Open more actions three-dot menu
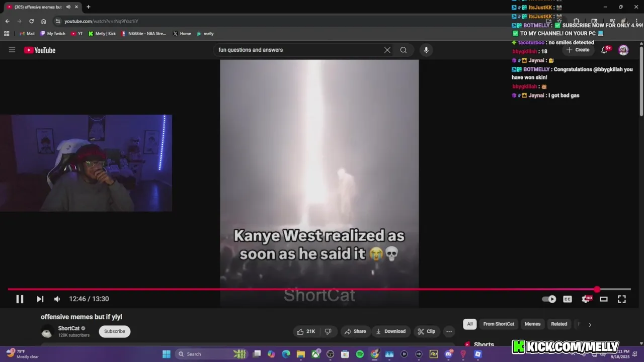This screenshot has width=644, height=362. [449, 331]
